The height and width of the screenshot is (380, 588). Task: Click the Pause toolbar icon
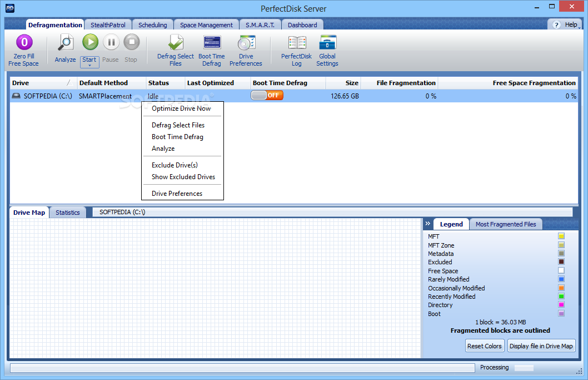pos(111,42)
